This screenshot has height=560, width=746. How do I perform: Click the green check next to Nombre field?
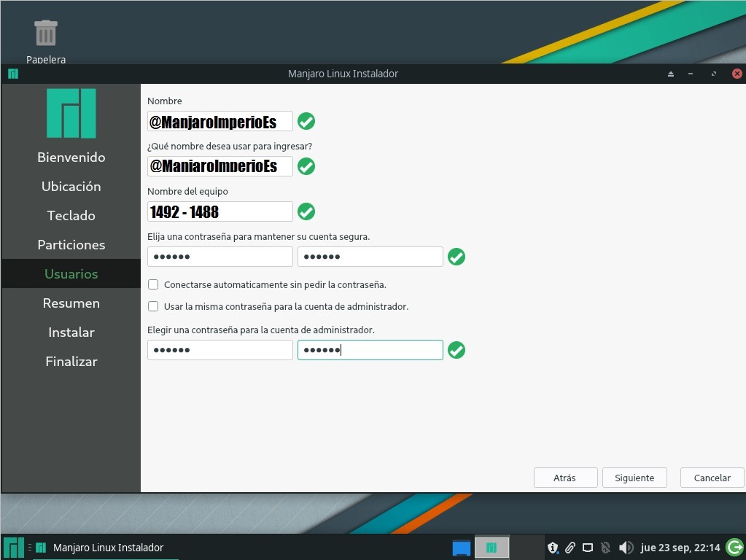point(306,121)
